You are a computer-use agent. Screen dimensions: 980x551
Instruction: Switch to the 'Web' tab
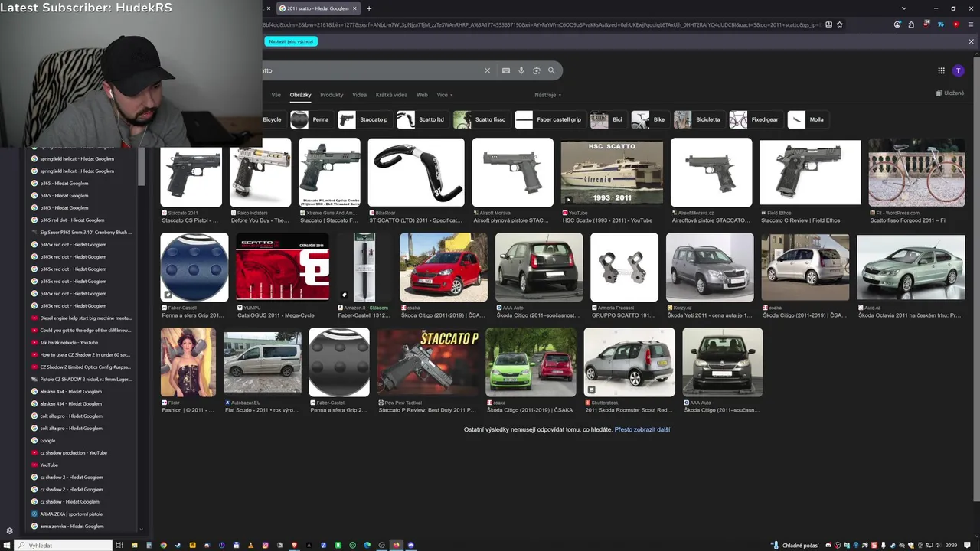422,95
